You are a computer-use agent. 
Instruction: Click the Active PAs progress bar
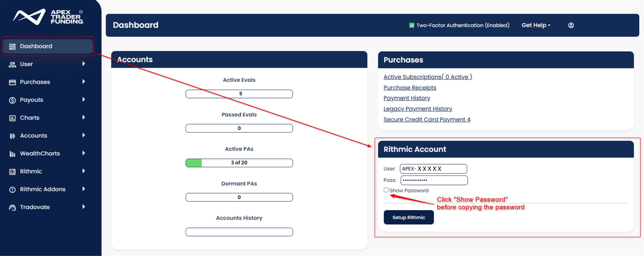pos(239,163)
